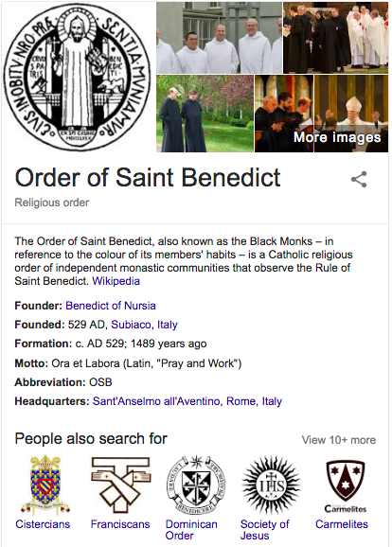Viewport: 392px width, 547px height.
Task: Open the photo of two monks walking on grass
Action: click(x=205, y=114)
